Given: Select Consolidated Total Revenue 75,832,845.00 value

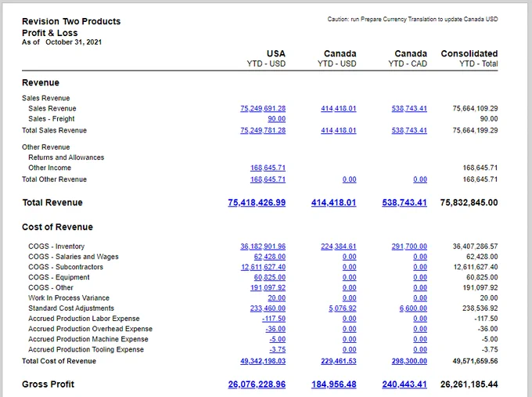Looking at the screenshot, I should (x=469, y=202).
